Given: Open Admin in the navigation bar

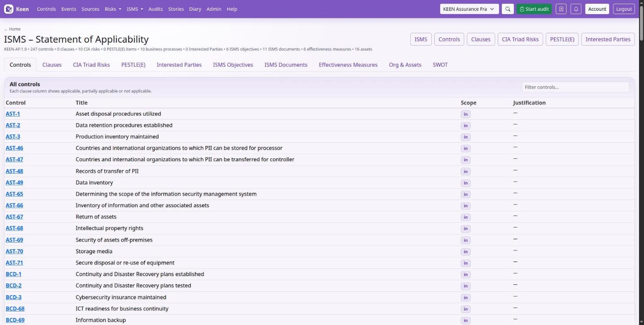Looking at the screenshot, I should [214, 9].
